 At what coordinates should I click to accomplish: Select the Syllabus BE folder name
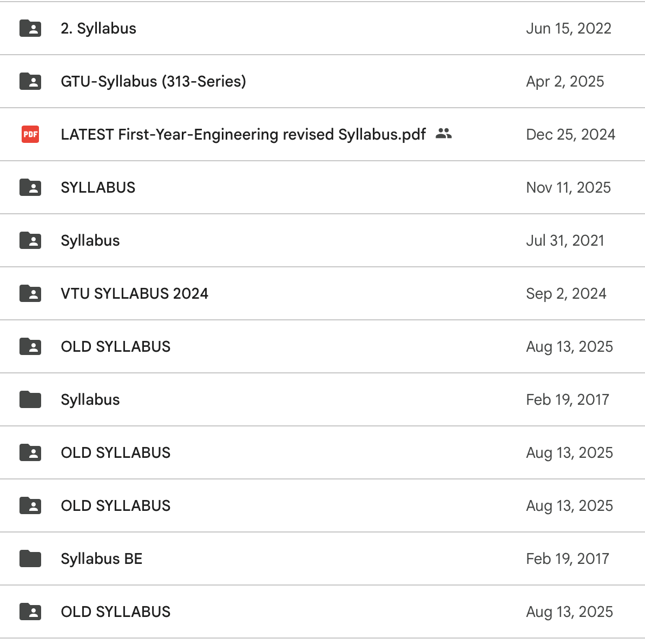[x=101, y=558]
